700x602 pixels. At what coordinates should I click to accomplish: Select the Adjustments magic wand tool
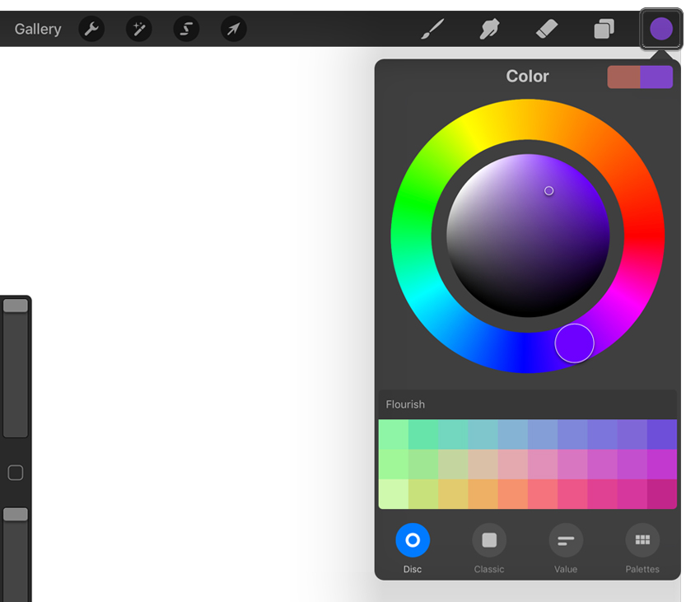(x=138, y=29)
